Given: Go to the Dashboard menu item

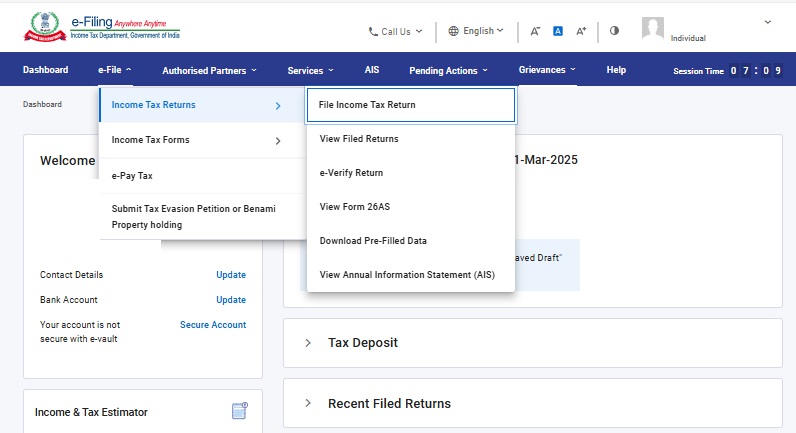Looking at the screenshot, I should click(45, 70).
